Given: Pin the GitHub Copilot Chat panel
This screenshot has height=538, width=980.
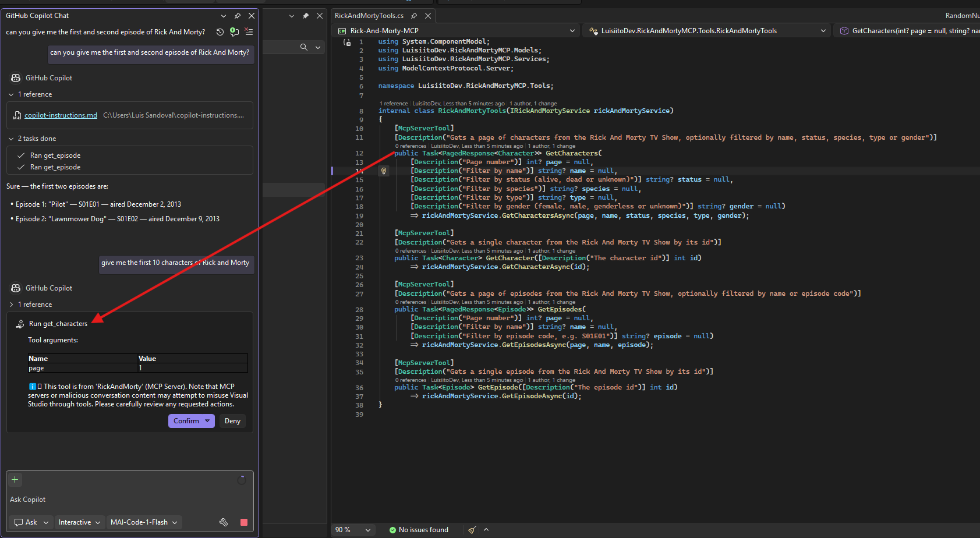Looking at the screenshot, I should (x=238, y=16).
